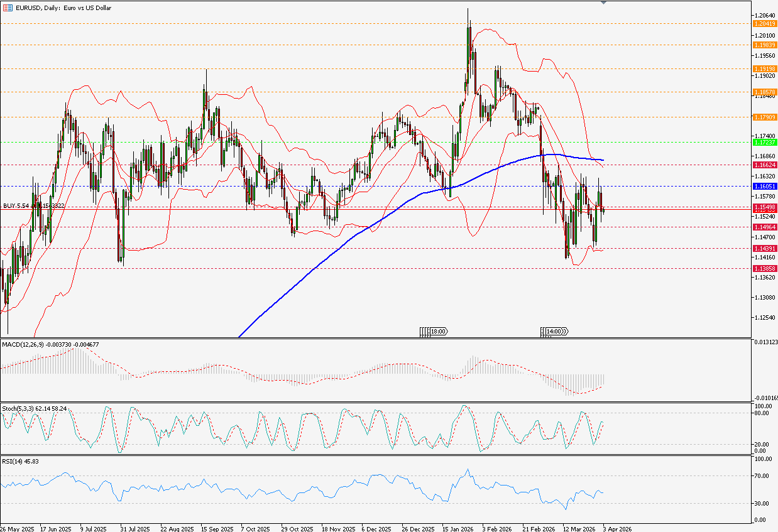Click the chart shift triangle at top edge
Viewport: 778px width, 532px height.
coord(604,3)
